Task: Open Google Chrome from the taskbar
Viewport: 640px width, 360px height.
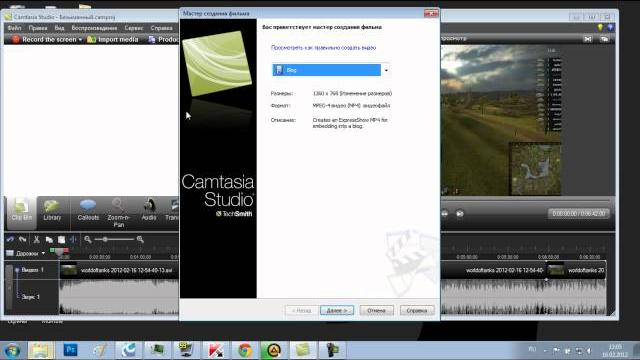Action: click(245, 350)
